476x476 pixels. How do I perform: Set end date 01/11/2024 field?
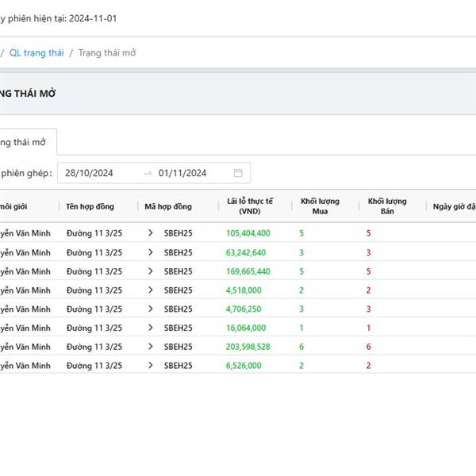pos(182,173)
